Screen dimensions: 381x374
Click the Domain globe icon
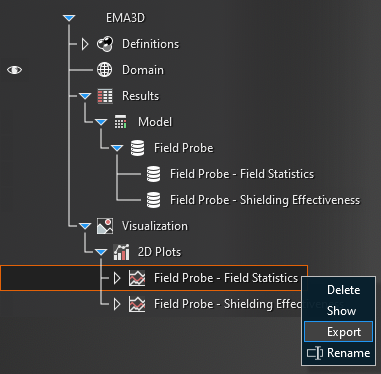pos(104,70)
